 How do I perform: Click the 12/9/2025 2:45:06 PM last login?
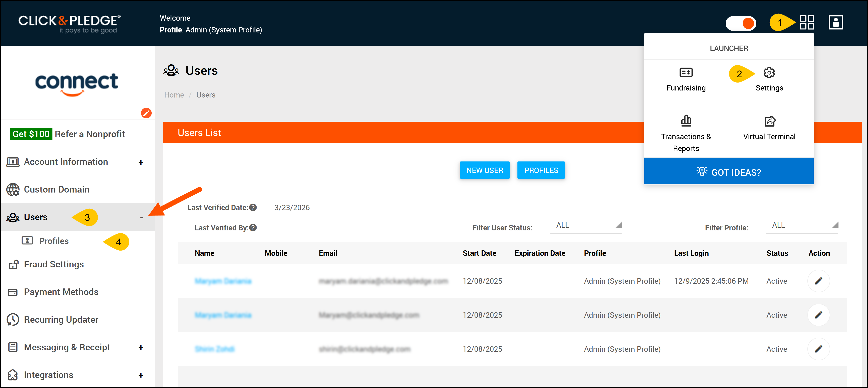click(711, 281)
